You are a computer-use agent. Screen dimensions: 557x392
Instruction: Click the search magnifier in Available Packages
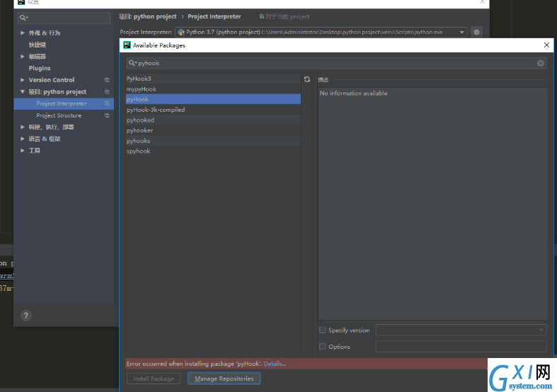pos(132,63)
